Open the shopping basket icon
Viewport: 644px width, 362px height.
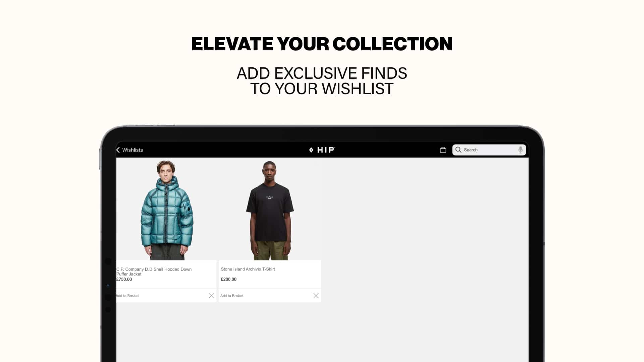[x=443, y=150]
